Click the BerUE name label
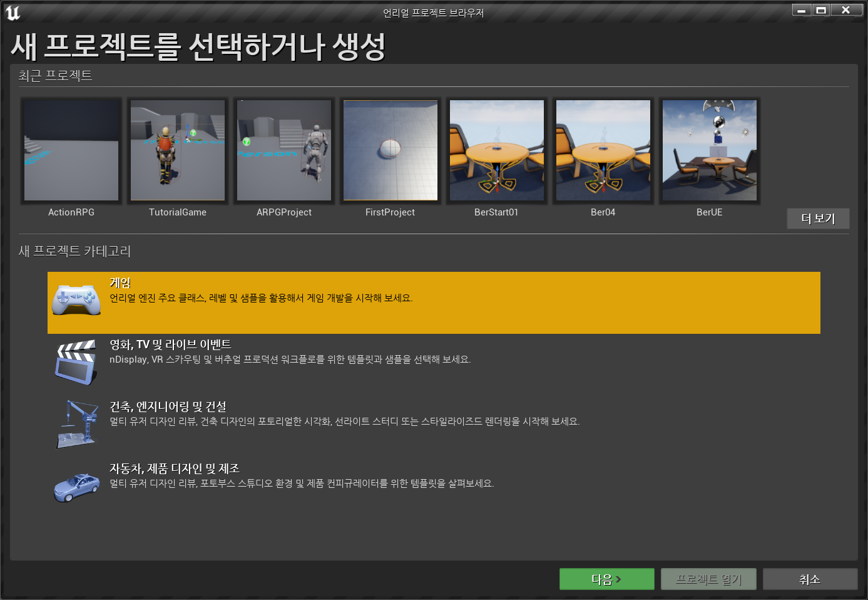This screenshot has height=600, width=868. pyautogui.click(x=710, y=212)
